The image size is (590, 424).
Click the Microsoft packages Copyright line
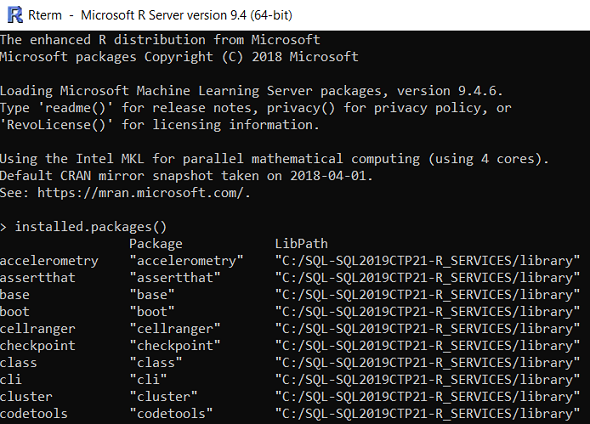point(179,56)
